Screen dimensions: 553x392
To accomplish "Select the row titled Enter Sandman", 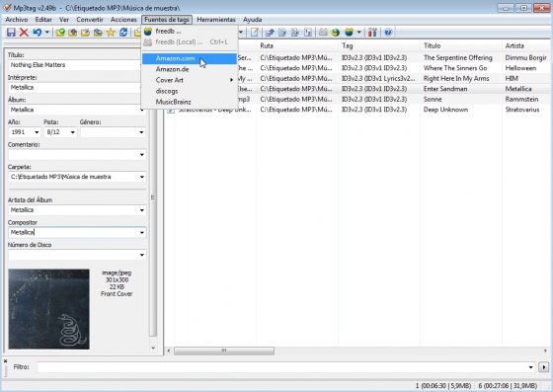I will tap(357, 89).
